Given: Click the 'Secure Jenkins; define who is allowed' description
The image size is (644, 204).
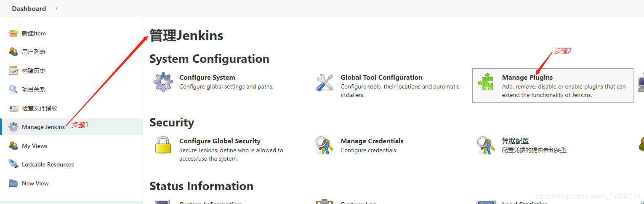Looking at the screenshot, I should [x=231, y=154].
